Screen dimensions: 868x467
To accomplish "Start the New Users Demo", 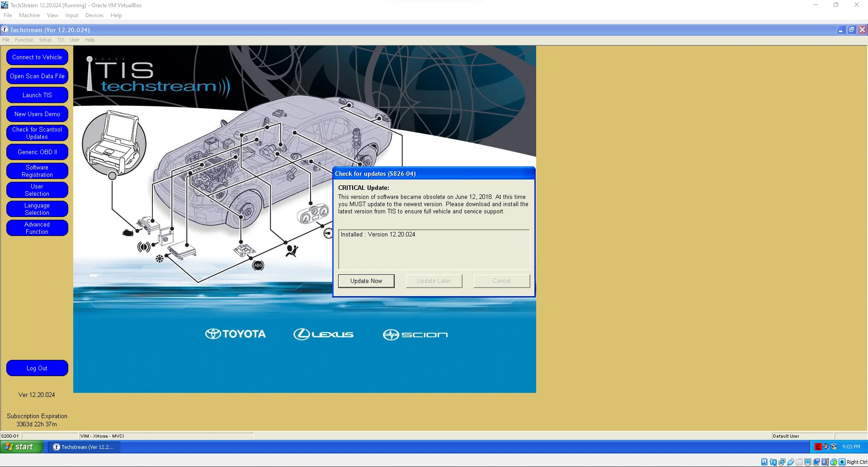I will coord(37,114).
